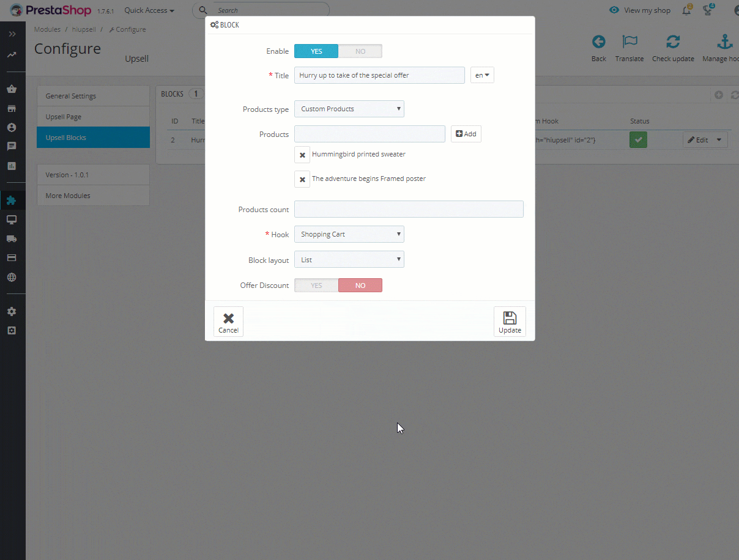This screenshot has height=560, width=739.
Task: Click the Manage hooks anchor icon
Action: [x=724, y=42]
